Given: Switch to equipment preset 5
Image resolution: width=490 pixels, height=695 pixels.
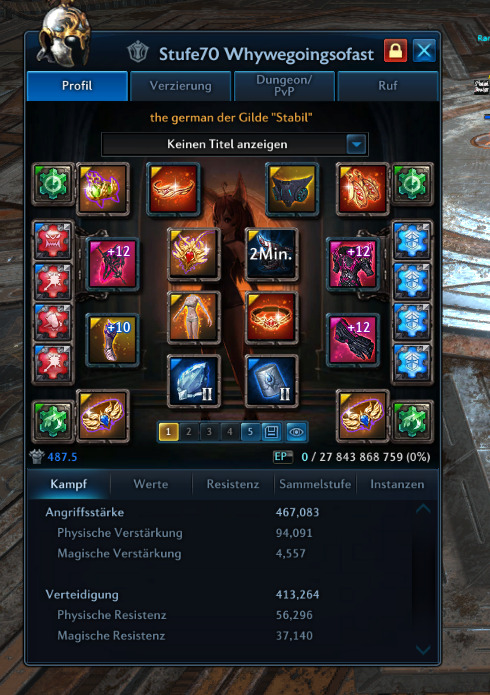Looking at the screenshot, I should (250, 432).
